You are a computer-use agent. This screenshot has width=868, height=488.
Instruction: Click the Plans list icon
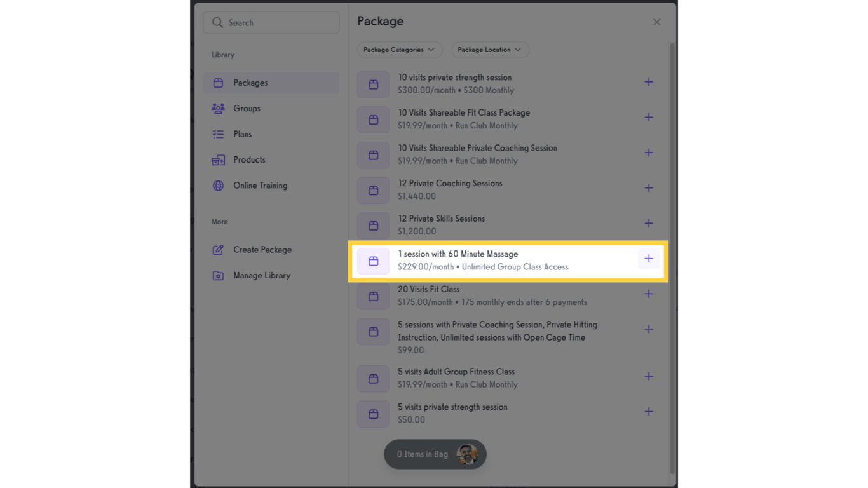[x=218, y=134]
